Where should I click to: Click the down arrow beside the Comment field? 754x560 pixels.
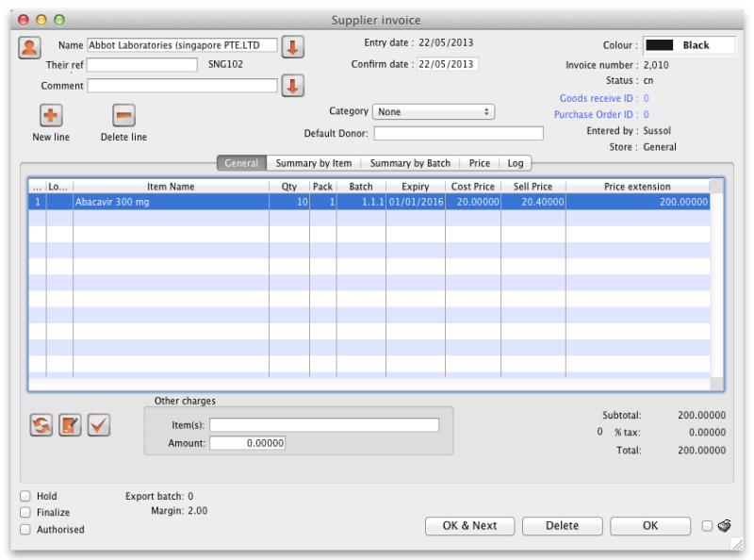(292, 86)
